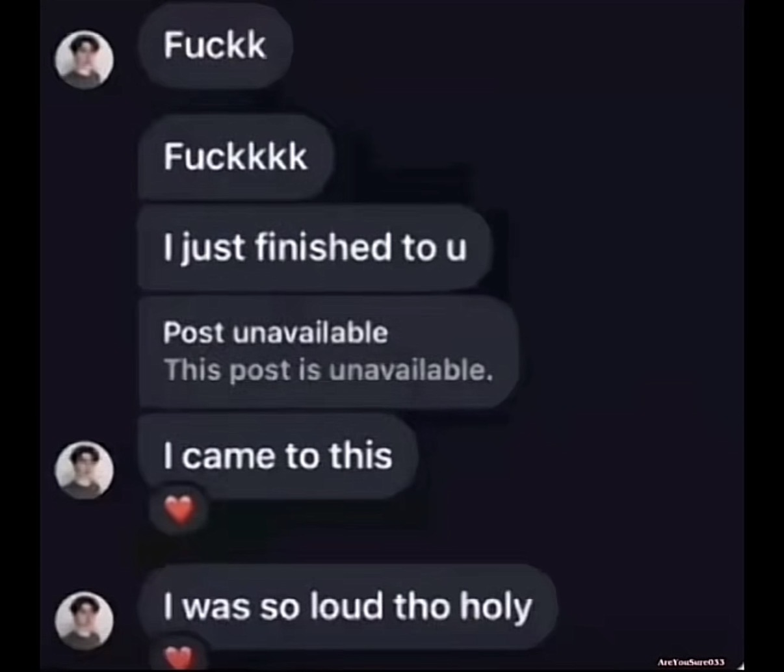Tap the word "Post" in the unavailable card
The height and width of the screenshot is (672, 784).
(194, 333)
